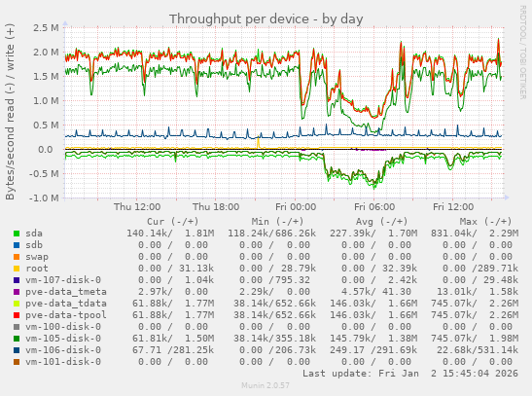This screenshot has height=396, width=532.
Task: Click the 'pve-data_tdata' legend label
Action: [x=66, y=304]
